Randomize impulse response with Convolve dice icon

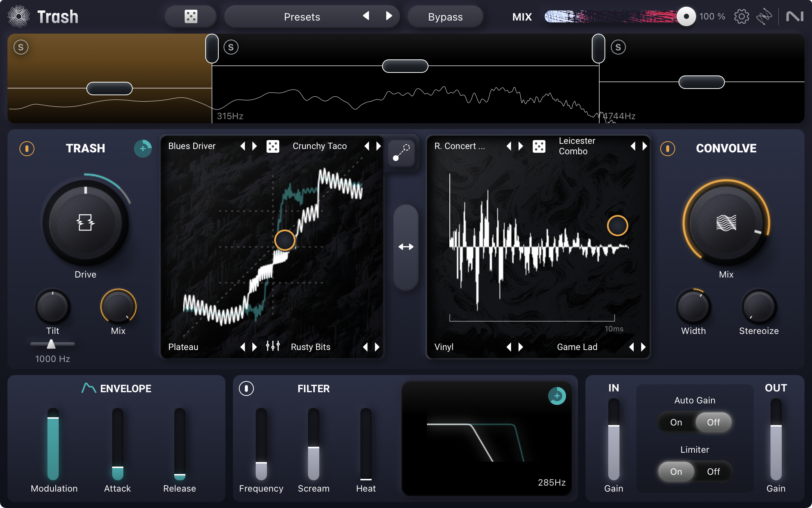pos(539,146)
